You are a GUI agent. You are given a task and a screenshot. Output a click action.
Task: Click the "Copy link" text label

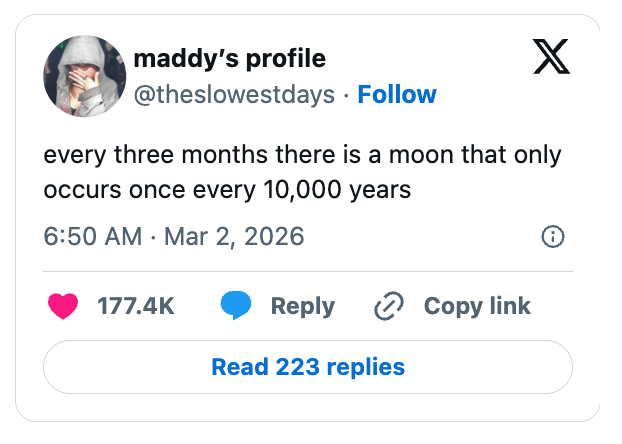(477, 306)
